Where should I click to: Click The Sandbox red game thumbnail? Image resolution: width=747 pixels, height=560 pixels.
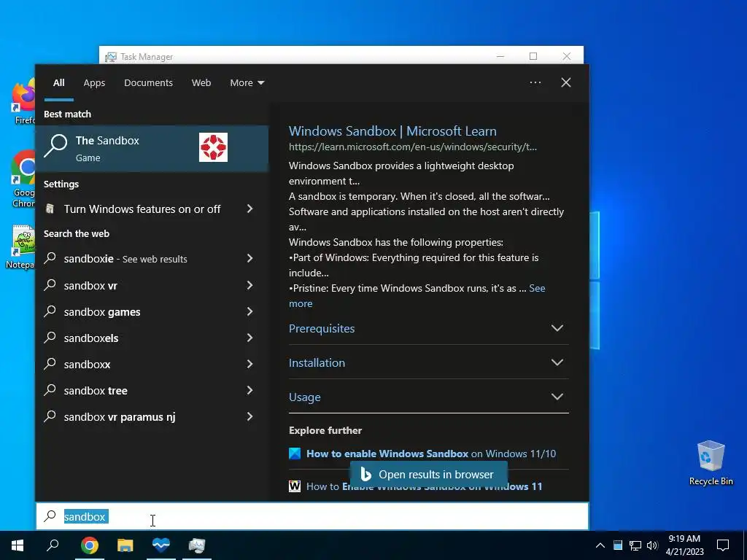[x=213, y=147]
